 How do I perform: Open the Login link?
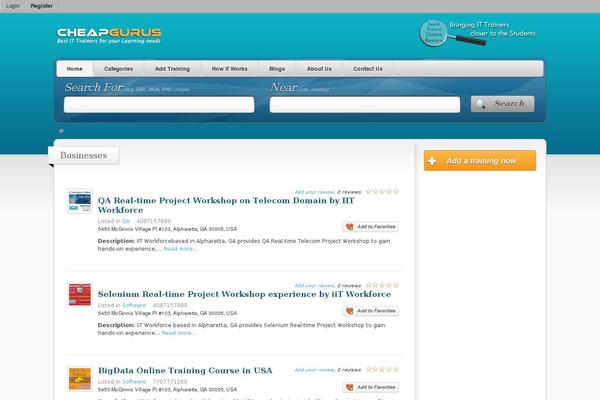point(13,6)
